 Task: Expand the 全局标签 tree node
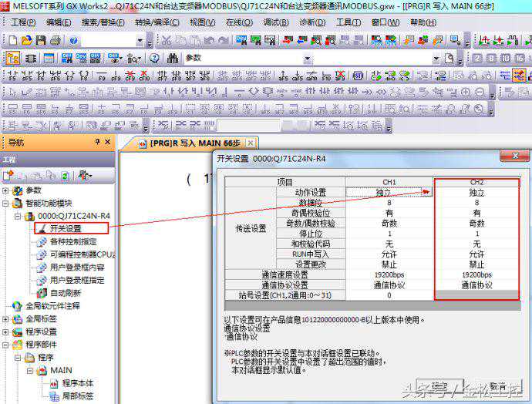pos(7,318)
